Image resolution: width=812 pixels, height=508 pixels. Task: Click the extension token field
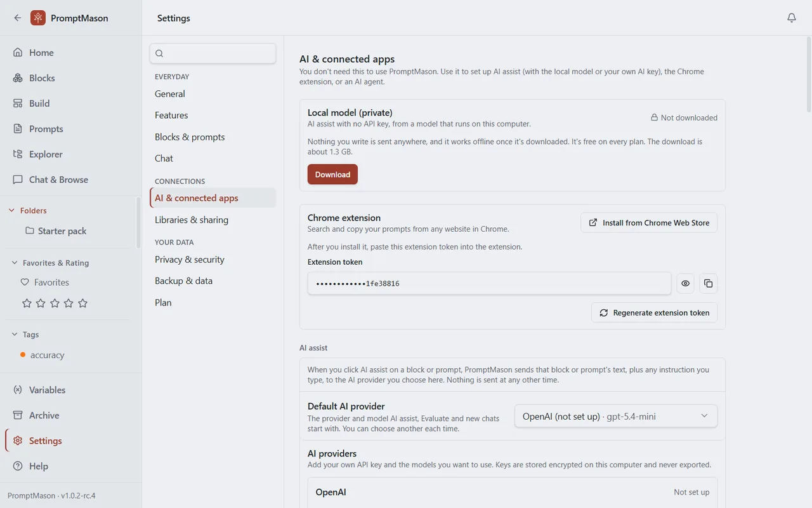tap(489, 284)
